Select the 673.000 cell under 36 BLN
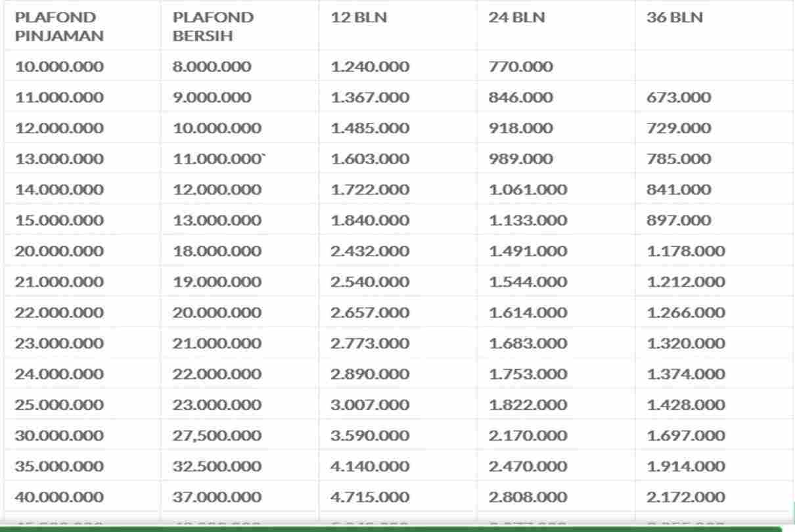Screen dimensions: 795x532 click(679, 97)
